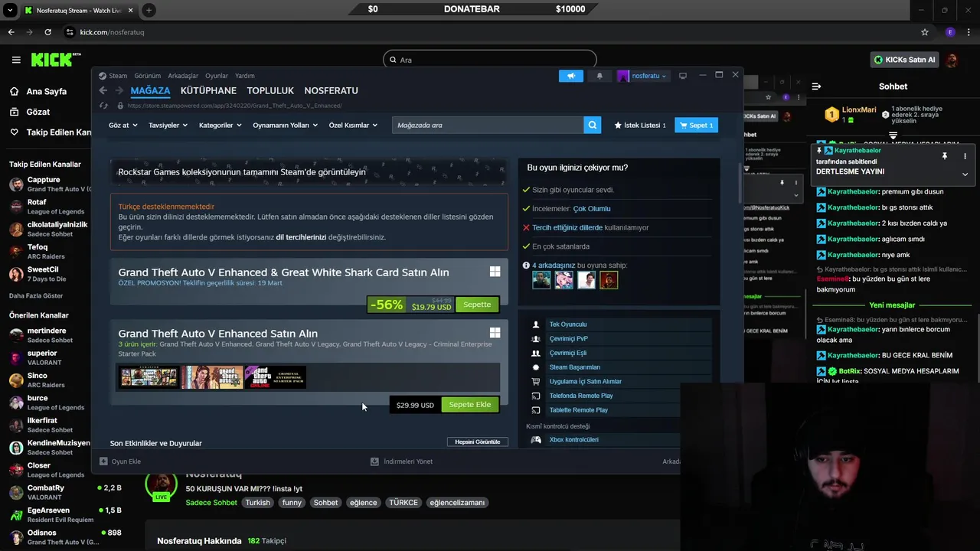This screenshot has width=980, height=551.
Task: Open the Steam menu
Action: 118,76
